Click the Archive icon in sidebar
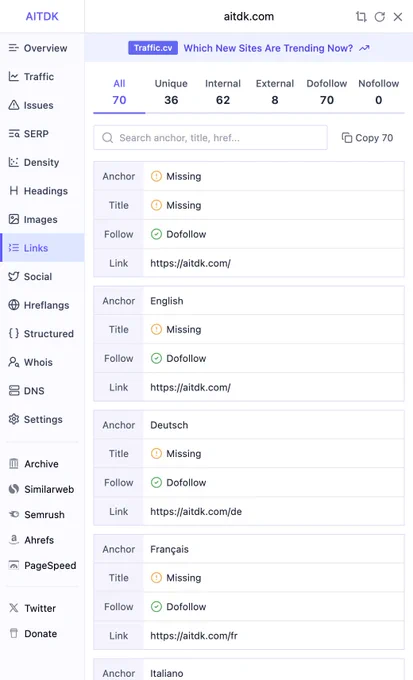Viewport: 413px width, 680px height. pyautogui.click(x=14, y=464)
